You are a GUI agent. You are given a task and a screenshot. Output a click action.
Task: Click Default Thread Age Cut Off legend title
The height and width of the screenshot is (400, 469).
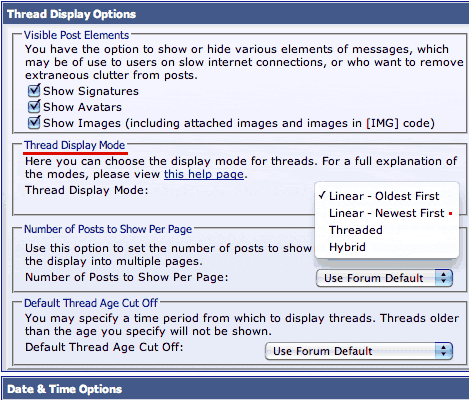(91, 303)
